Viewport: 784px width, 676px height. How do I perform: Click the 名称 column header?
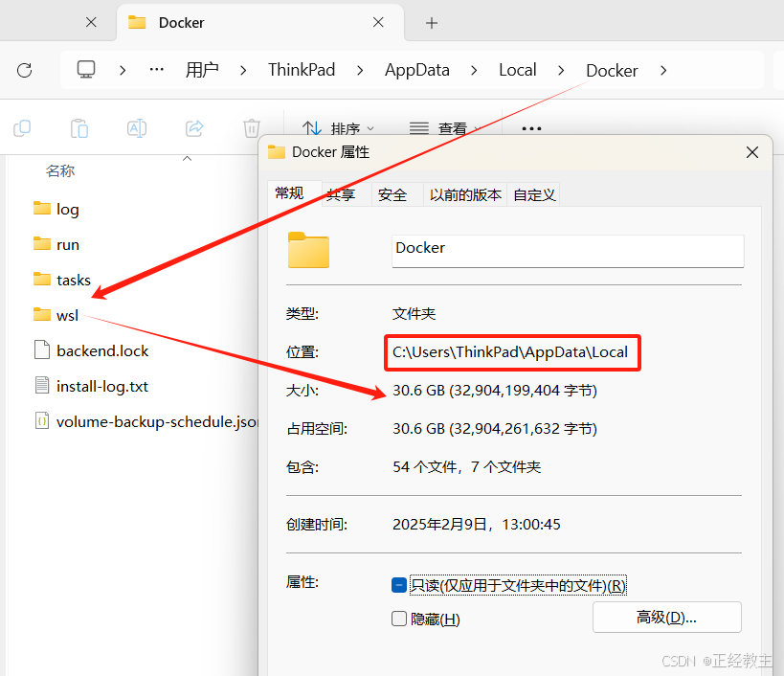click(60, 171)
